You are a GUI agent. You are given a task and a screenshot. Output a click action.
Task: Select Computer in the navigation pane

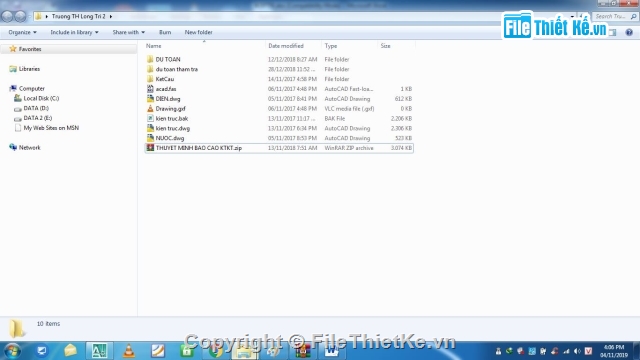click(x=32, y=89)
